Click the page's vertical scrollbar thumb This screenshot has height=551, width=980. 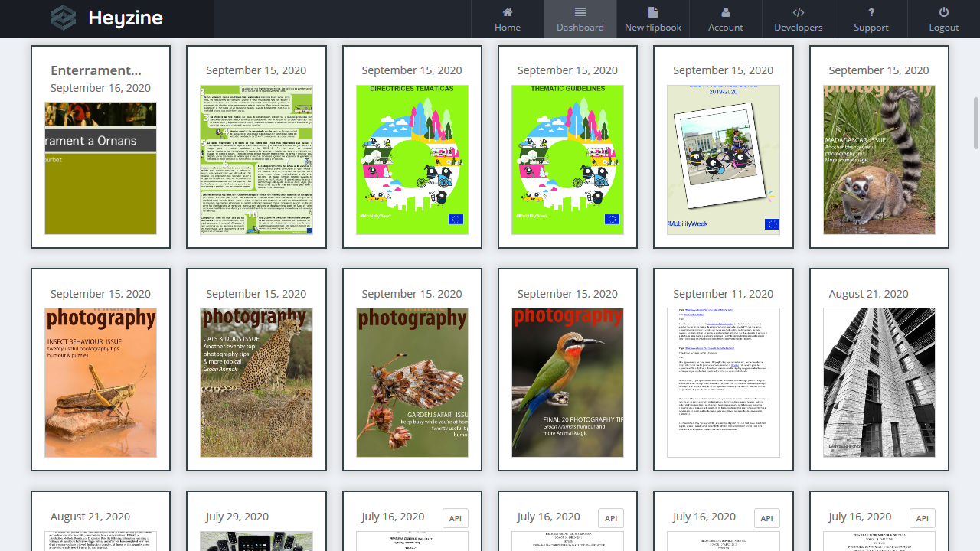coord(975,122)
